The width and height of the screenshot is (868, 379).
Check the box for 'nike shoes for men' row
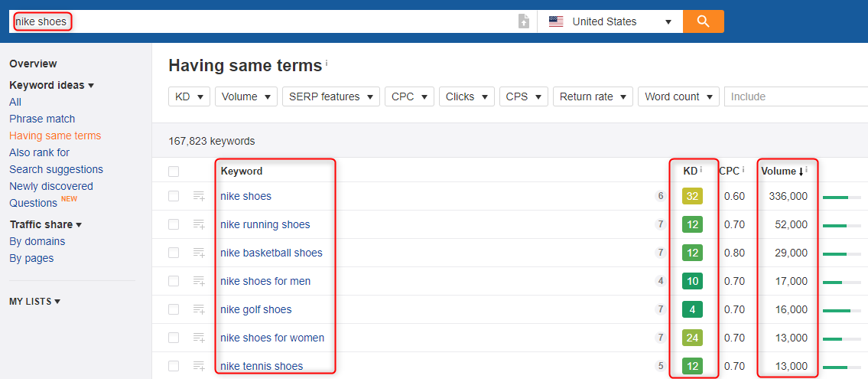tap(174, 281)
